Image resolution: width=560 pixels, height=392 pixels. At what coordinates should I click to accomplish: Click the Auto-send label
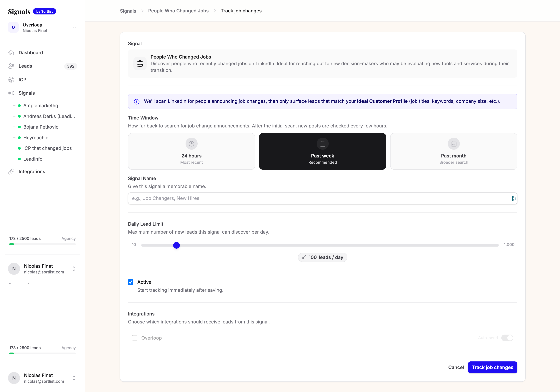pyautogui.click(x=488, y=338)
